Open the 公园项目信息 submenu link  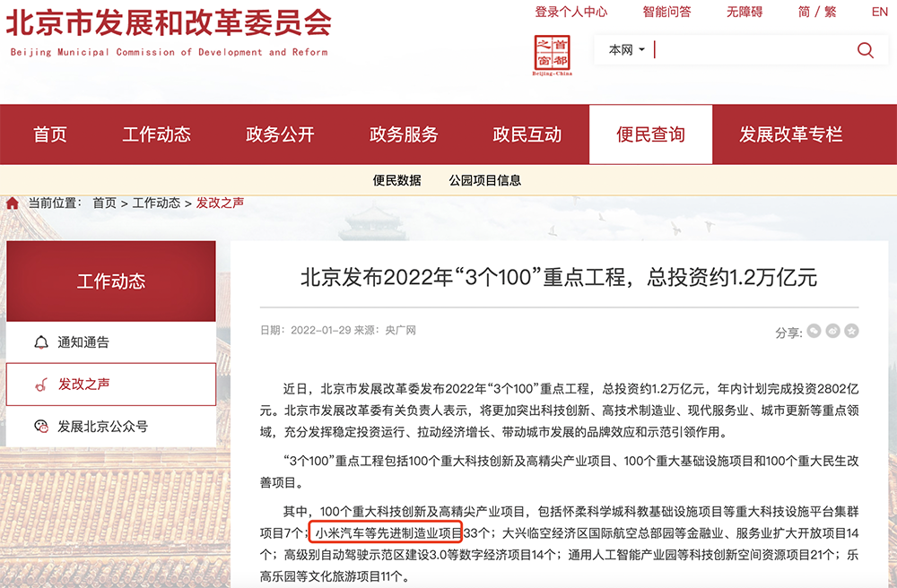coord(484,180)
